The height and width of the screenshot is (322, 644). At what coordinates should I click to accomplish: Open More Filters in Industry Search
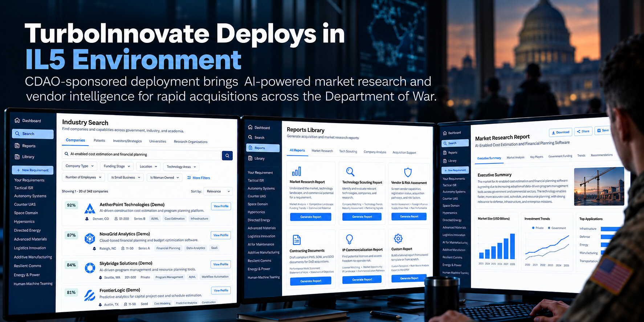click(199, 178)
